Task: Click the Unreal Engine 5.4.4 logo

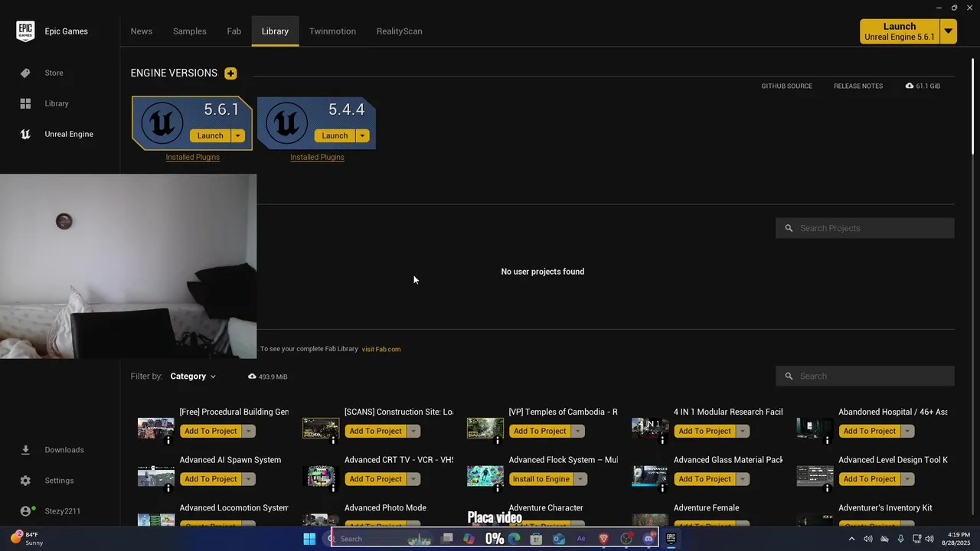Action: click(286, 123)
